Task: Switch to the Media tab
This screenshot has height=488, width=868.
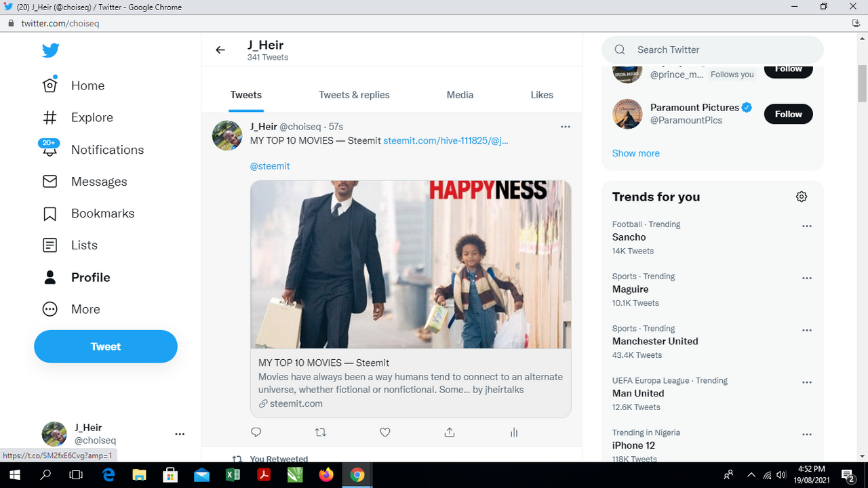Action: (x=460, y=95)
